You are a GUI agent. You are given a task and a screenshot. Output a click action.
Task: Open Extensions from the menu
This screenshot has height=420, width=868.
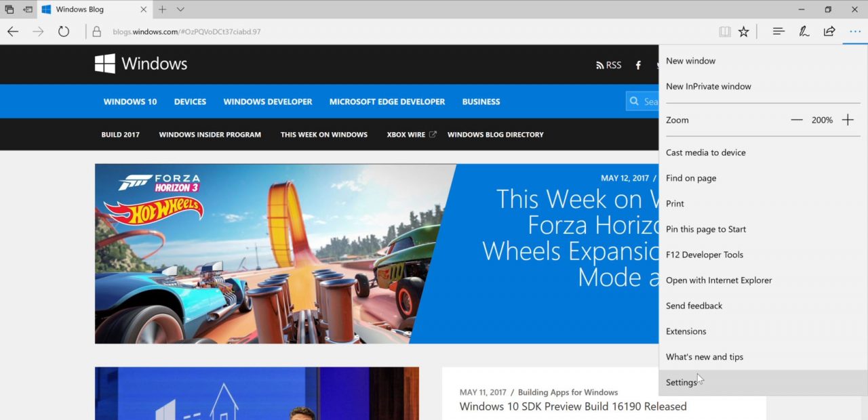click(763, 331)
